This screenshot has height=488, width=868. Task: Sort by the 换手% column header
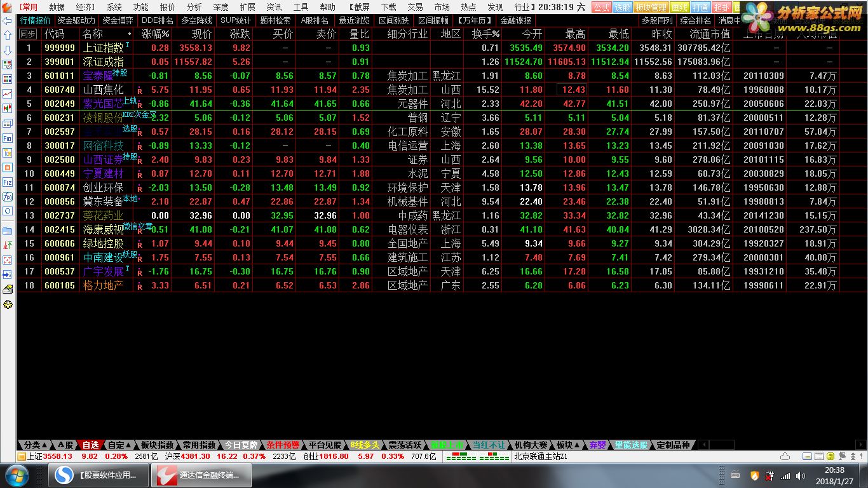tap(485, 34)
